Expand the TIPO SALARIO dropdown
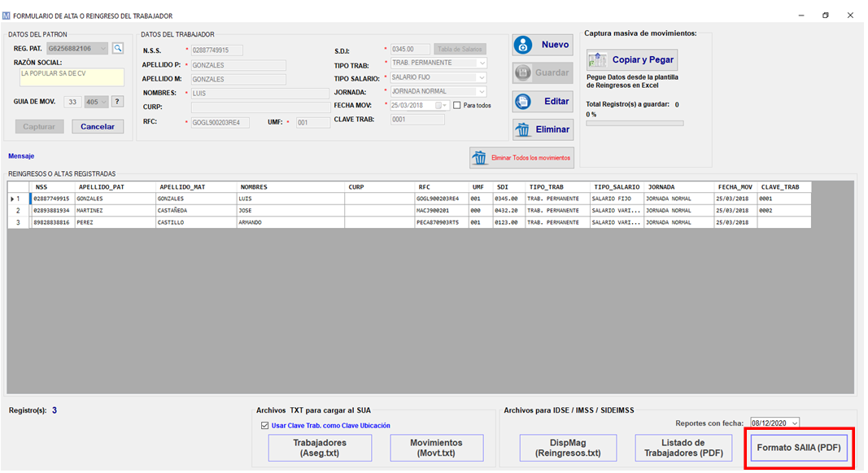 pos(482,77)
